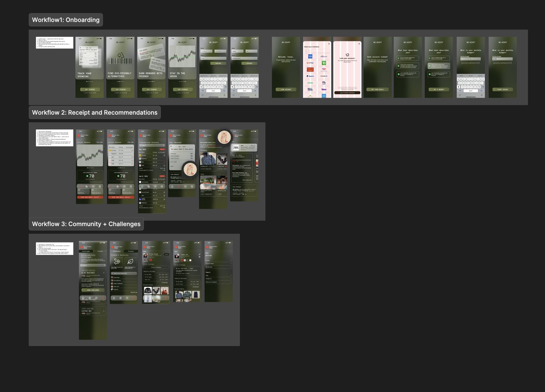Switch to Challenges tab on Friend's Activity screen
Image resolution: width=545 pixels, height=392 pixels.
point(117,251)
